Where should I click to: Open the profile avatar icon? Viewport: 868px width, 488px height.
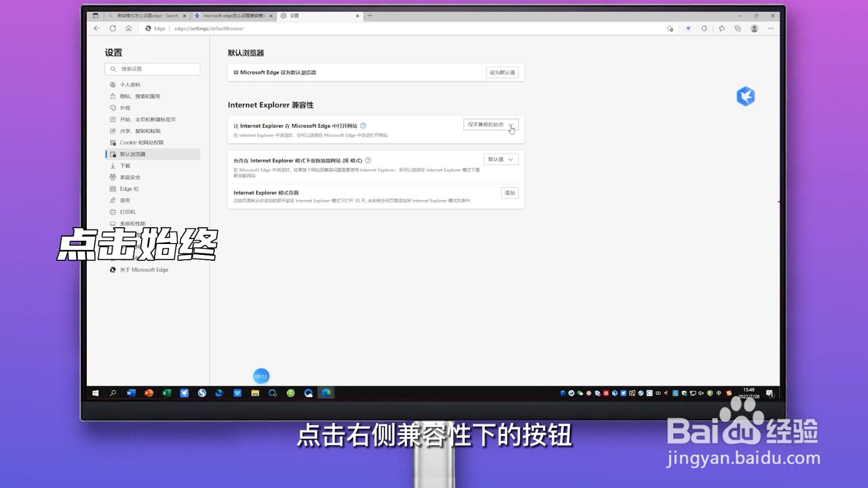(x=754, y=29)
